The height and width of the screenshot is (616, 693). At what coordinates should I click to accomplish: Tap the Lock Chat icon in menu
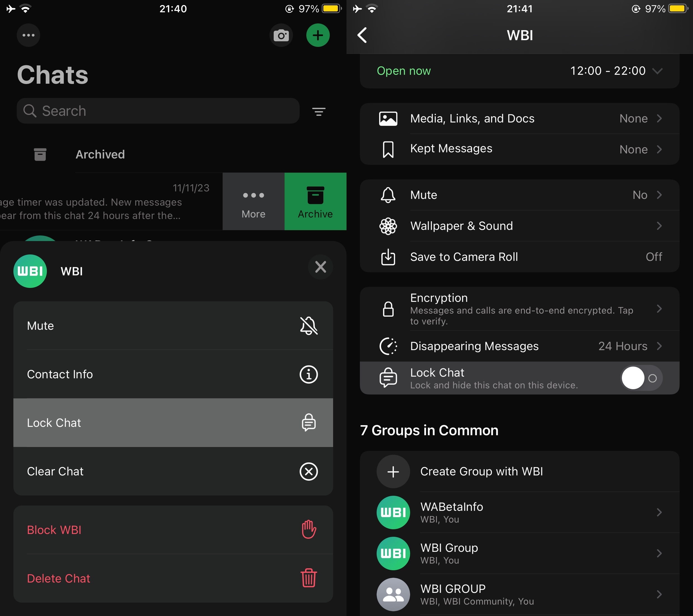[309, 423]
